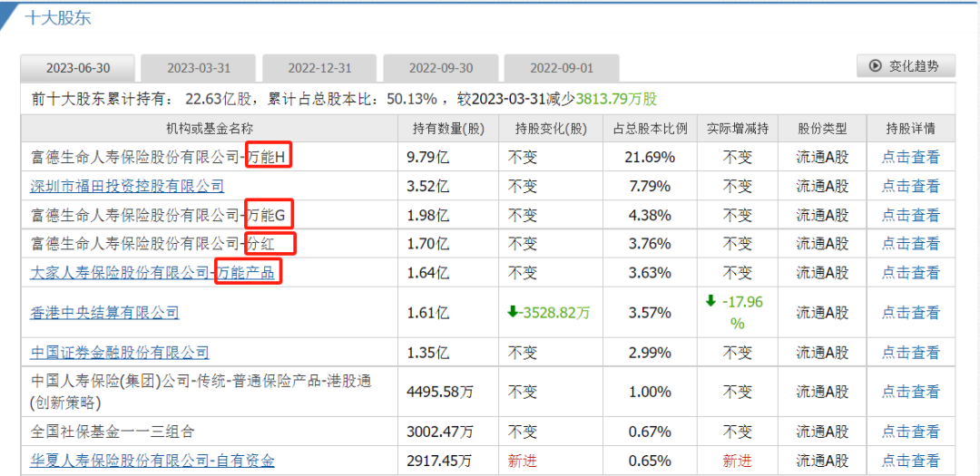This screenshot has width=980, height=476.
Task: Click the 占总股本比例 column header
Action: [650, 129]
